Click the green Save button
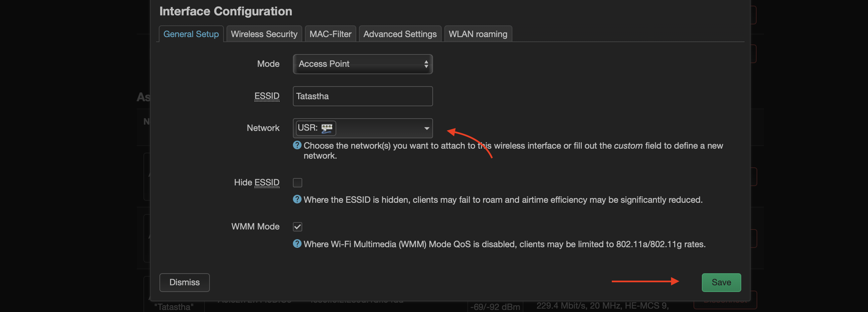 click(x=721, y=282)
